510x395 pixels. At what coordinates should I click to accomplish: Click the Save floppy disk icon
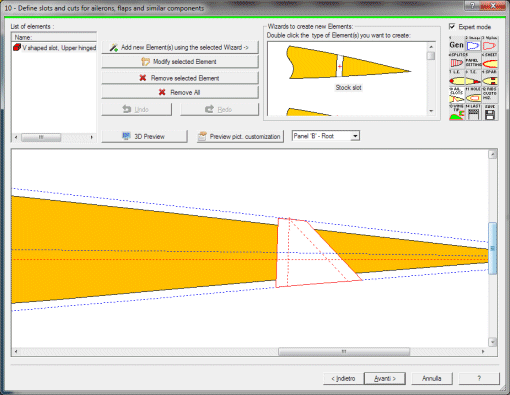coord(490,113)
